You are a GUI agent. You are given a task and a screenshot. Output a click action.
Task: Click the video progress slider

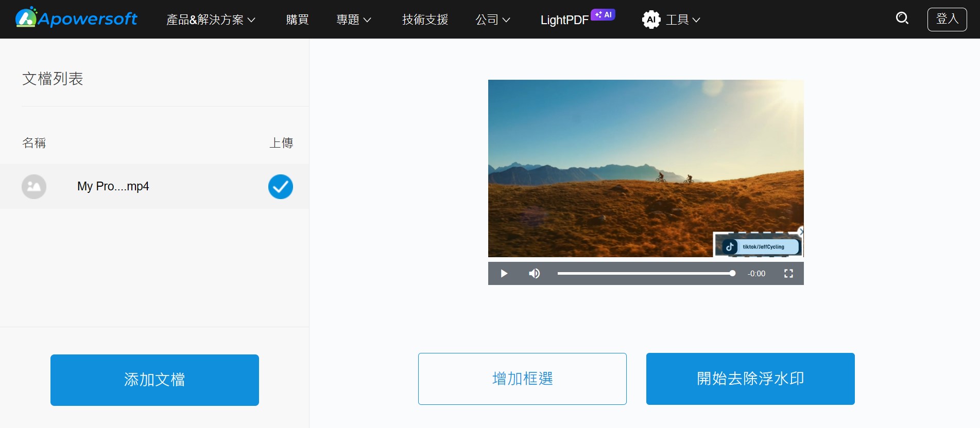(x=646, y=274)
